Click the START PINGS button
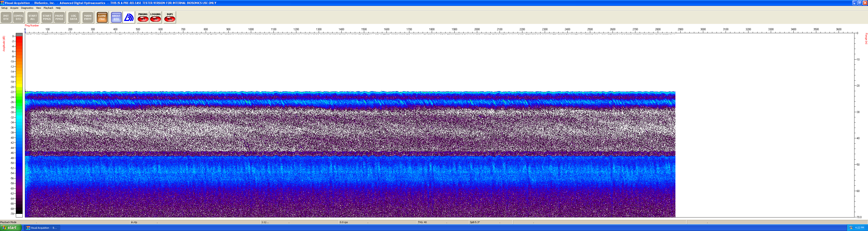 coord(47,18)
